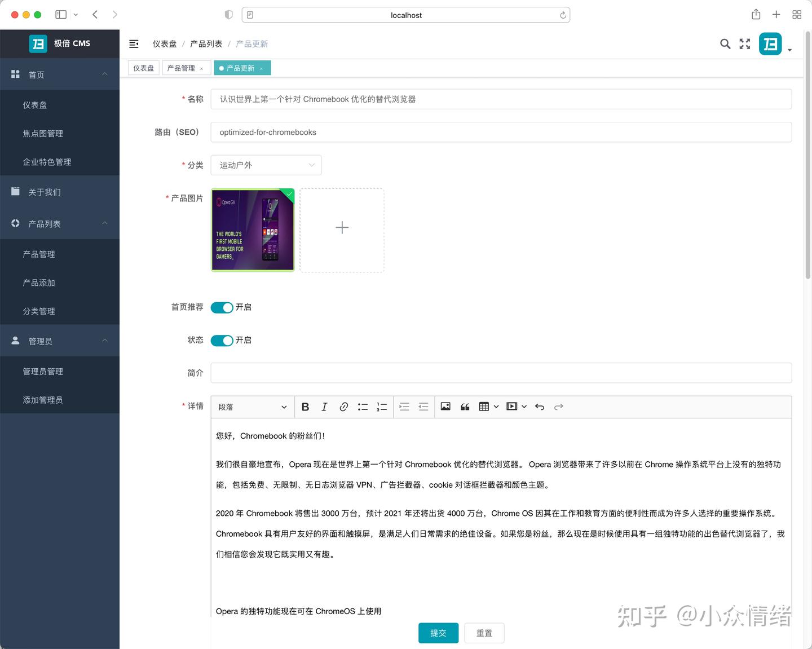The image size is (812, 649).
Task: Toggle bold formatting in the editor
Action: pyautogui.click(x=305, y=407)
